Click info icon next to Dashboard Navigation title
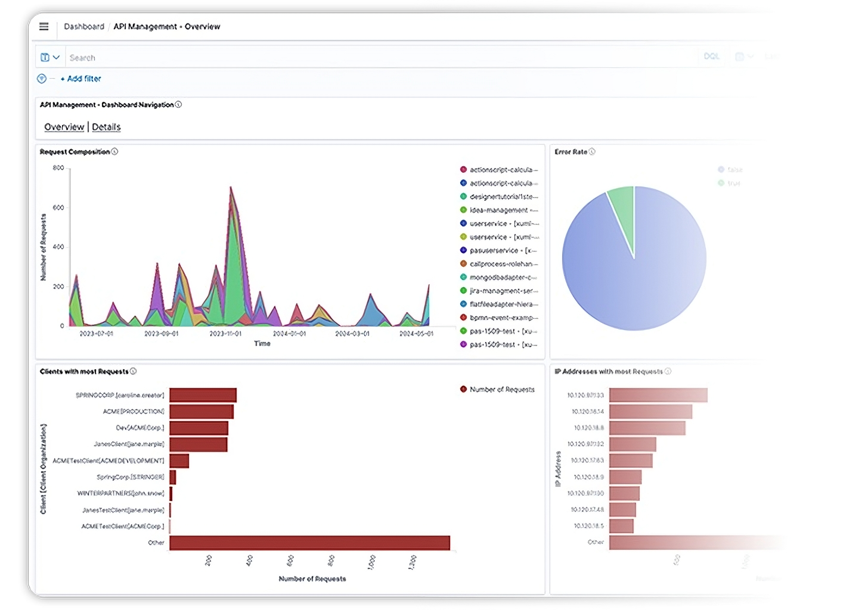The image size is (868, 610). (178, 105)
